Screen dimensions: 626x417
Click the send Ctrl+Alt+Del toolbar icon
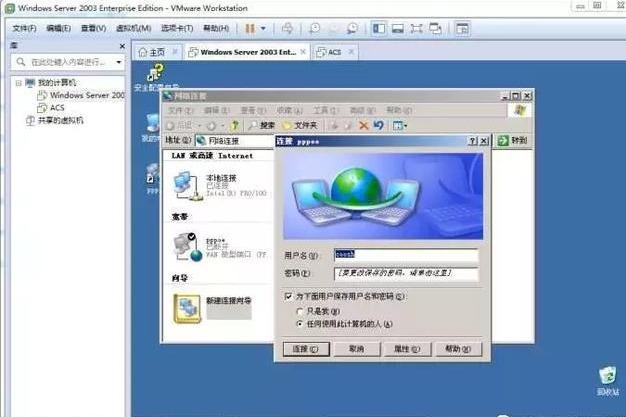point(287,28)
